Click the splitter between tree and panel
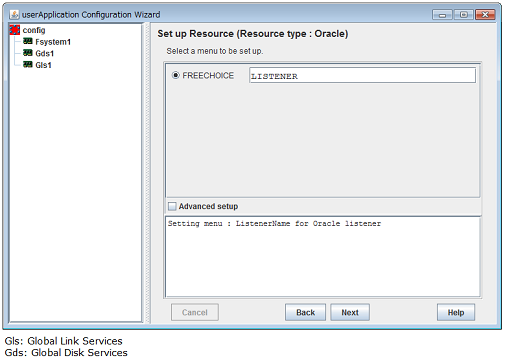The width and height of the screenshot is (505, 360). click(x=147, y=173)
